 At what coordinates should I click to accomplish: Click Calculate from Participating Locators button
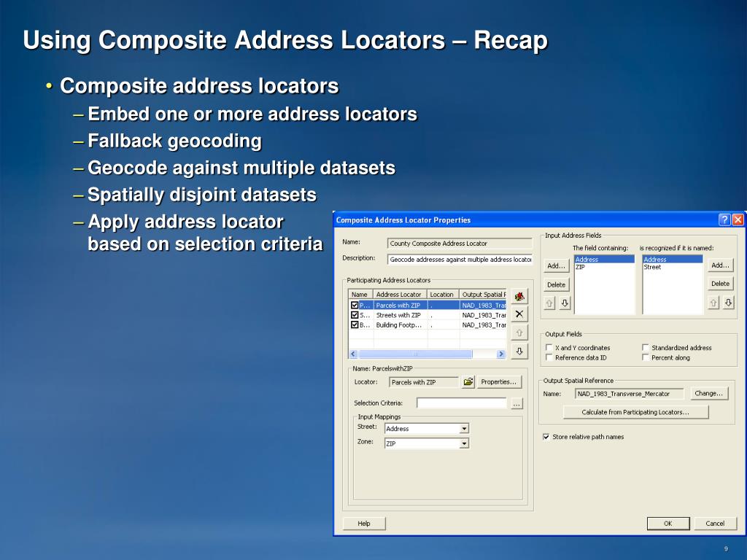(x=635, y=412)
